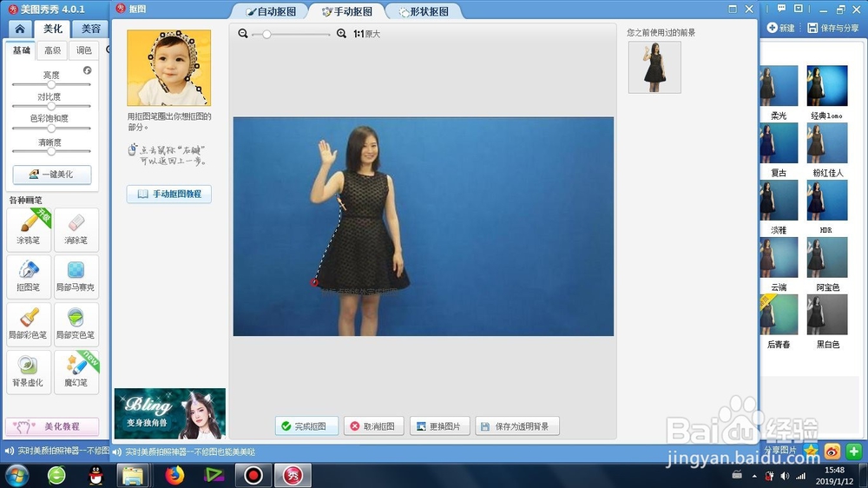The width and height of the screenshot is (868, 488).
Task: Select the 局部变色笔 color change brush
Action: coord(76,324)
